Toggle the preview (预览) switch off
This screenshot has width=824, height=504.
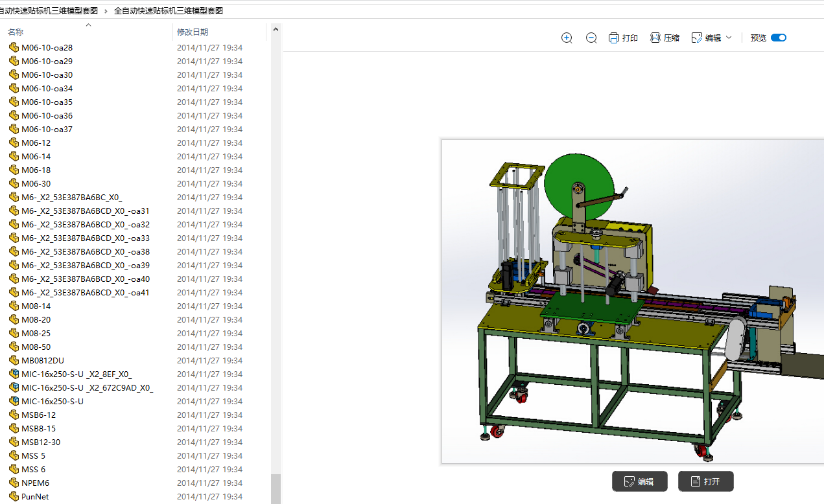click(778, 38)
